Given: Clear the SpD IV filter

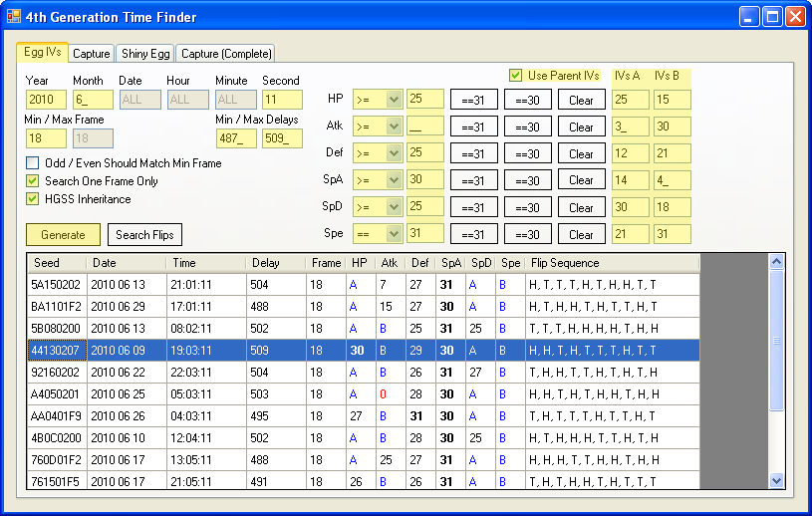Looking at the screenshot, I should [x=581, y=207].
